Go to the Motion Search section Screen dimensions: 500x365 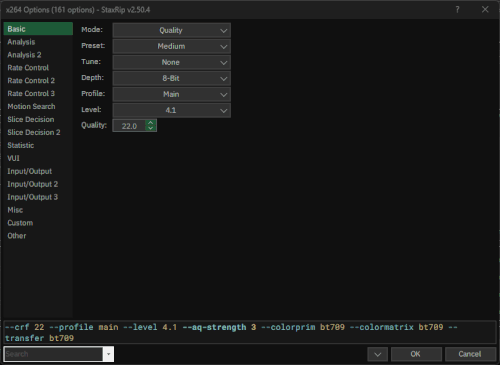point(38,107)
